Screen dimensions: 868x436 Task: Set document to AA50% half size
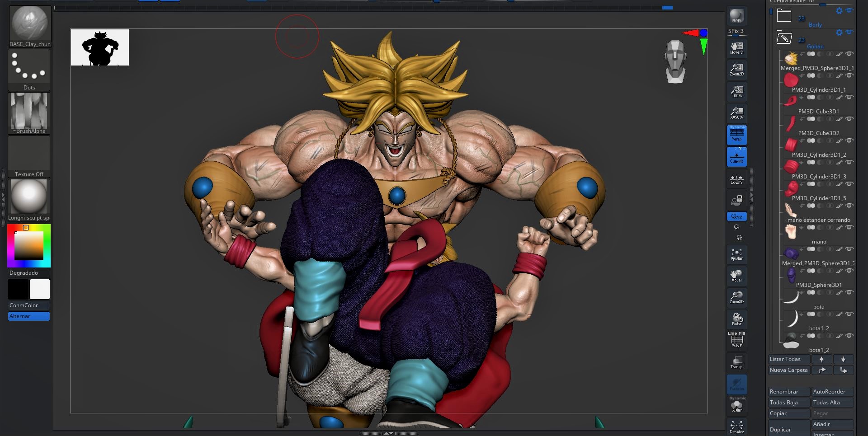(736, 113)
